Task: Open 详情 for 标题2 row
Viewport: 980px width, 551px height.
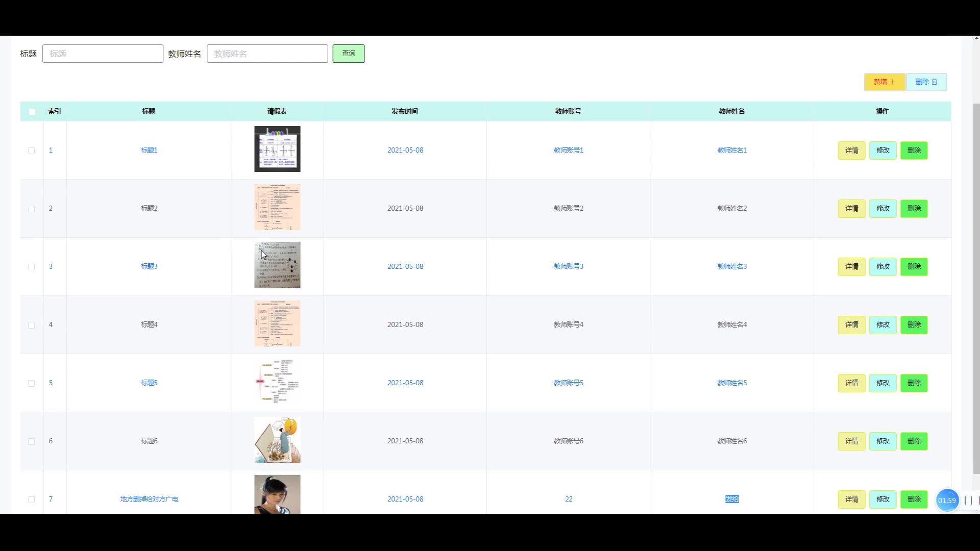Action: point(851,208)
